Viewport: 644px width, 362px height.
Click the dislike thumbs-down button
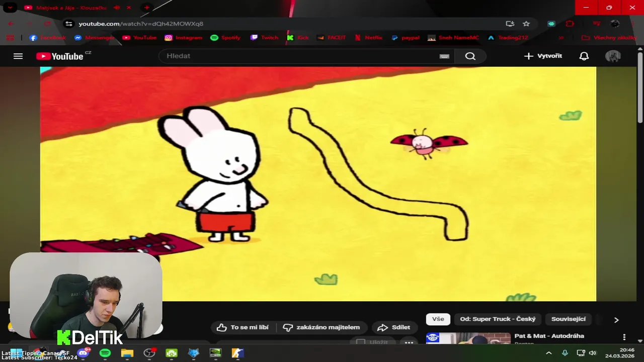click(321, 327)
